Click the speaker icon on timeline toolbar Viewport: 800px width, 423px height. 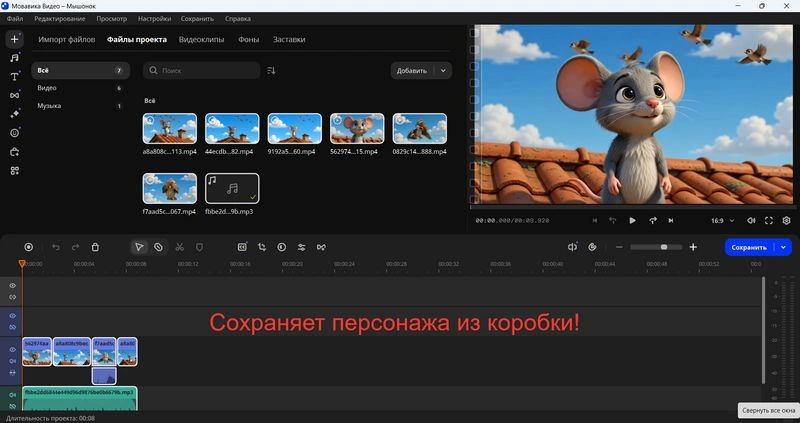tap(572, 247)
